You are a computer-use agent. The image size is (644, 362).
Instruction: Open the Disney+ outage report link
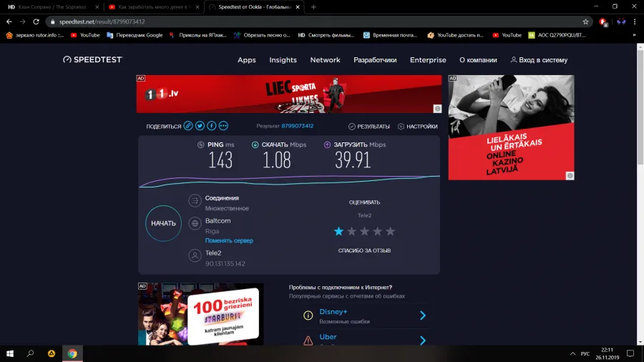tap(333, 312)
